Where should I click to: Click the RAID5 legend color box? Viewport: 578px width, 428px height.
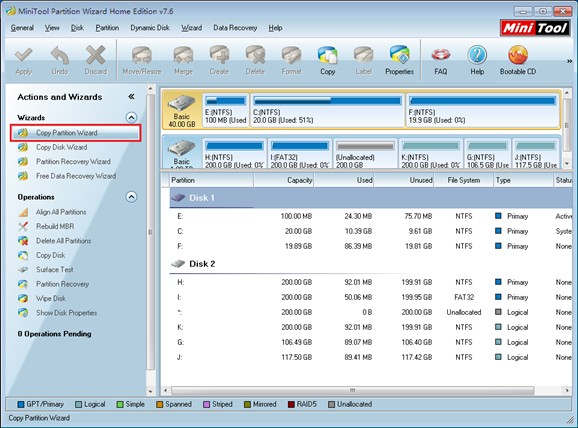coord(291,404)
